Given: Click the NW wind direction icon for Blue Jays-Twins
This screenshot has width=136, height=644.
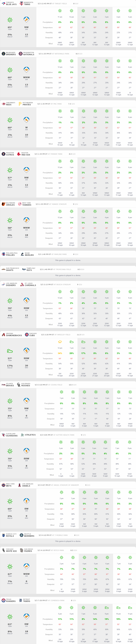Looking at the screenshot, I should (x=26, y=20).
